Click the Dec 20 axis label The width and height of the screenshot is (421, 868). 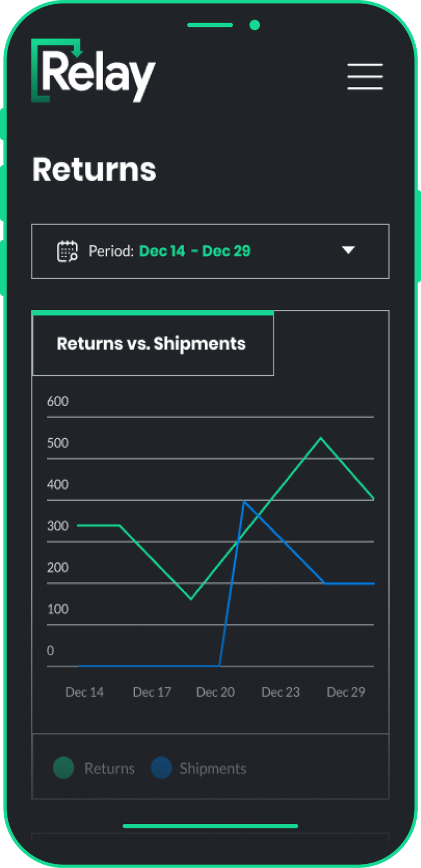tap(215, 692)
